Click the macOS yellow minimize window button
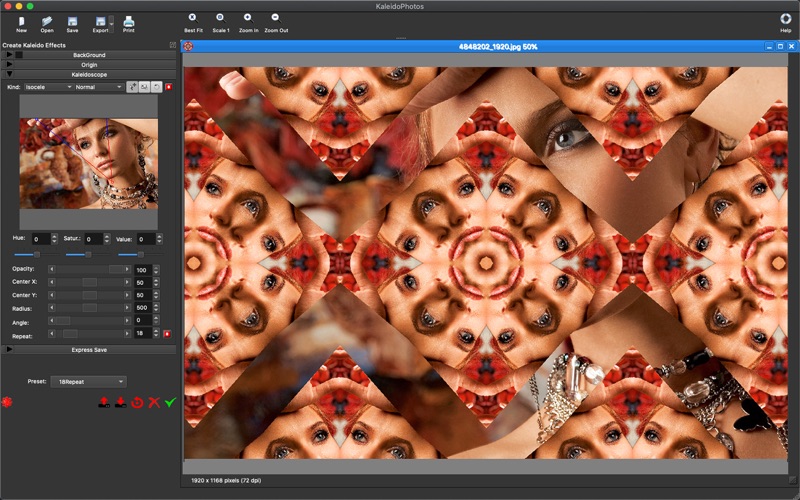Image resolution: width=800 pixels, height=500 pixels. point(19,6)
